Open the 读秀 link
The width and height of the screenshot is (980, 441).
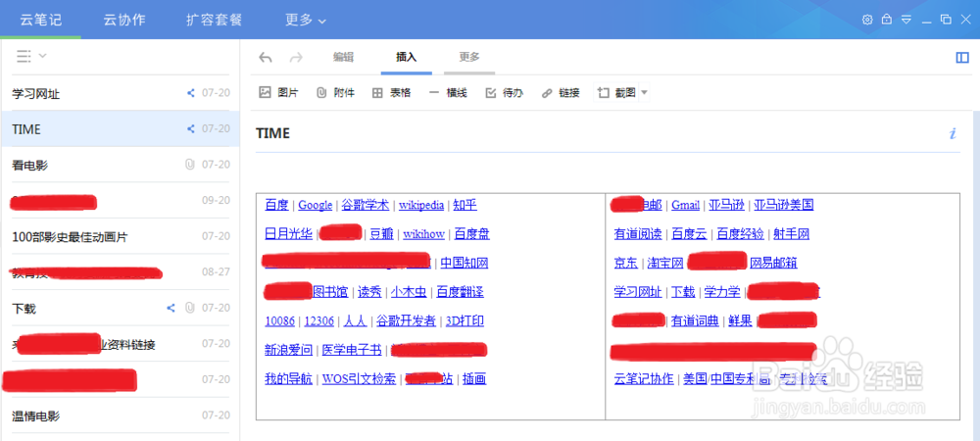point(369,292)
